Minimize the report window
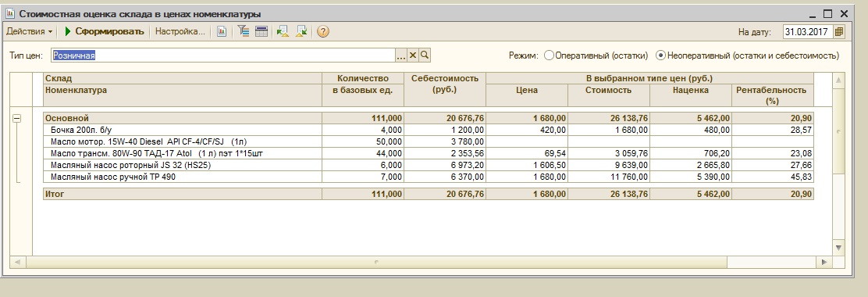Image resolution: width=868 pixels, height=297 pixels. point(812,14)
